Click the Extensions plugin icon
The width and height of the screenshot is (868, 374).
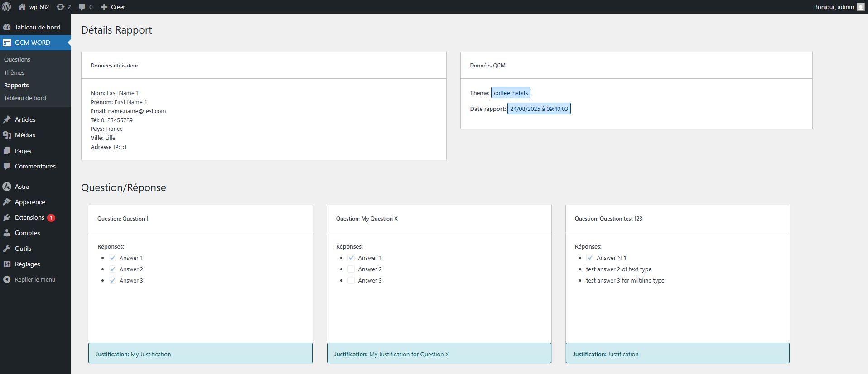7,218
